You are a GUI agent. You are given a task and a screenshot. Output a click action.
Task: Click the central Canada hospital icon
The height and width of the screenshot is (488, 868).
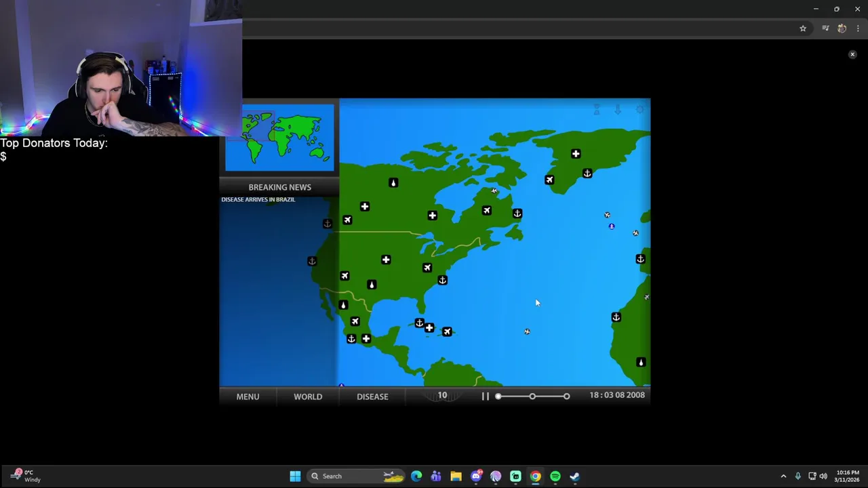(x=432, y=216)
